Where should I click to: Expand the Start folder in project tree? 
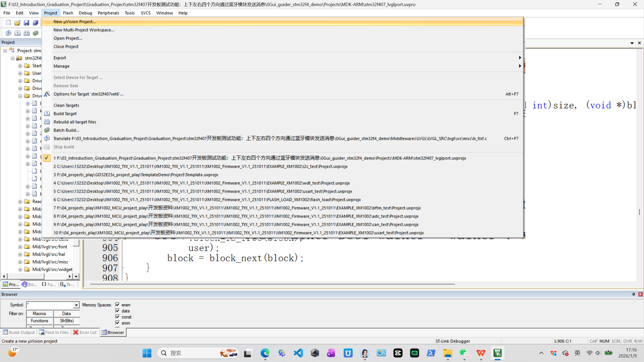click(20, 66)
